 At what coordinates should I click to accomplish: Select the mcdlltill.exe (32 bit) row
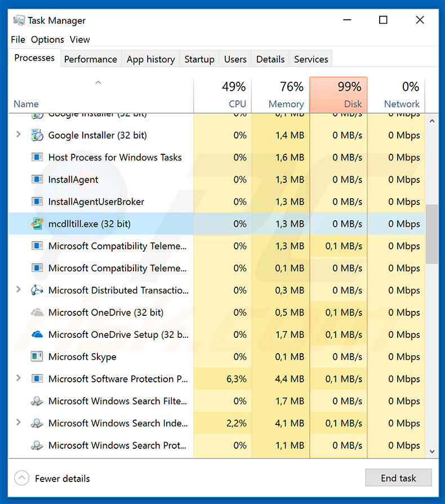[217, 224]
